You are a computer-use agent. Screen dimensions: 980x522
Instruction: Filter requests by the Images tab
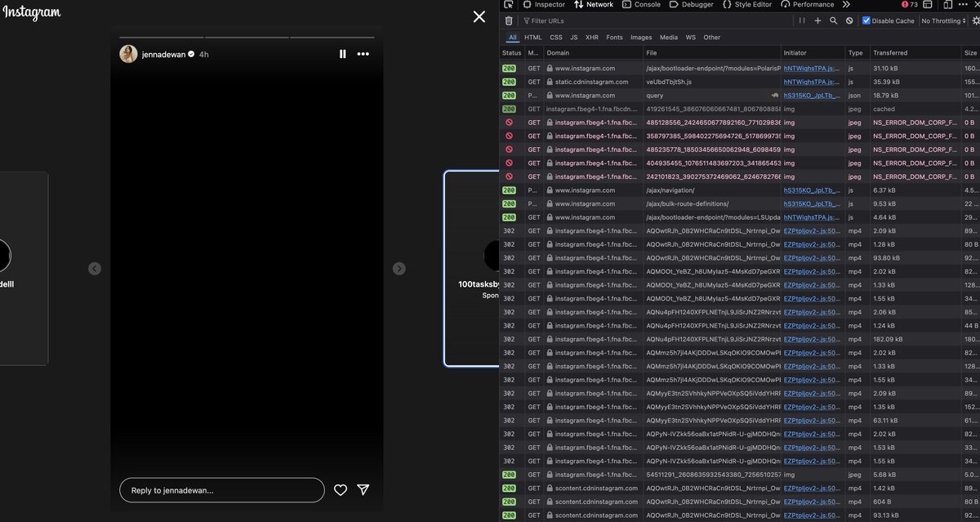click(x=641, y=37)
